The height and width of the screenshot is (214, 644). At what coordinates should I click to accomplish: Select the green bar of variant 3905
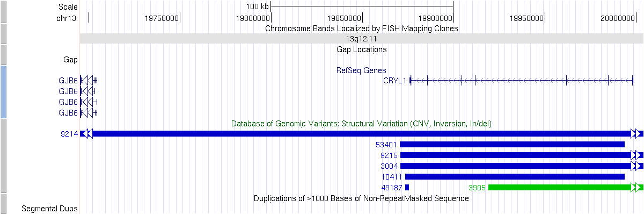click(x=565, y=187)
